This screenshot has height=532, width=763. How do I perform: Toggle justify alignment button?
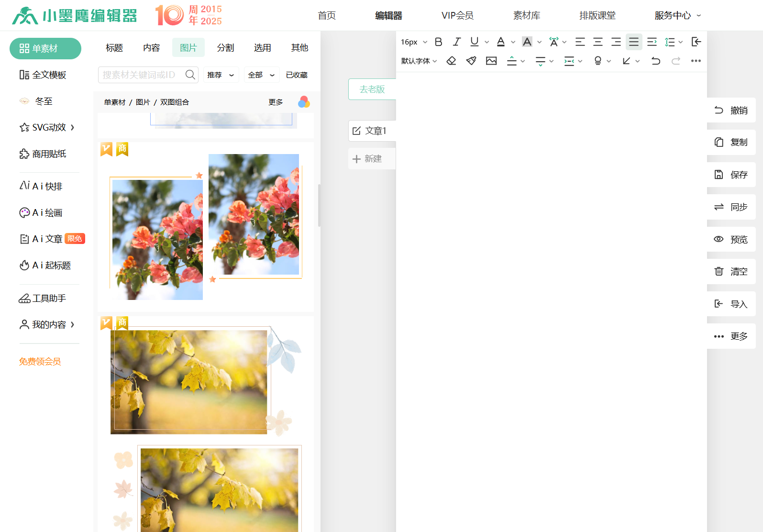tap(634, 42)
